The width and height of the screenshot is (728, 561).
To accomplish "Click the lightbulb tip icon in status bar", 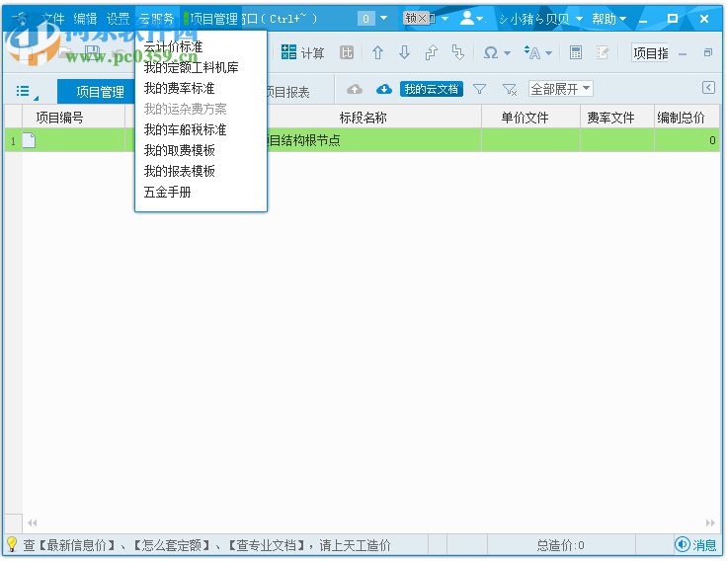I will tap(12, 544).
